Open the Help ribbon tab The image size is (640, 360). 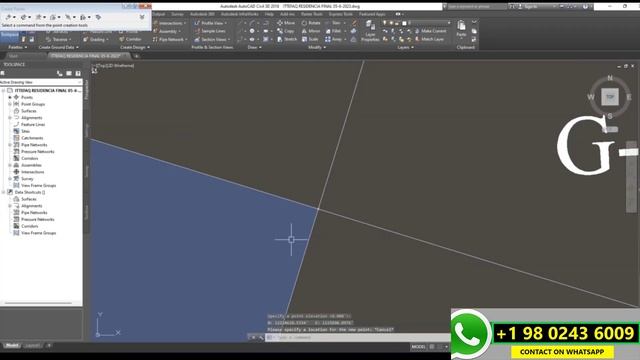(269, 14)
